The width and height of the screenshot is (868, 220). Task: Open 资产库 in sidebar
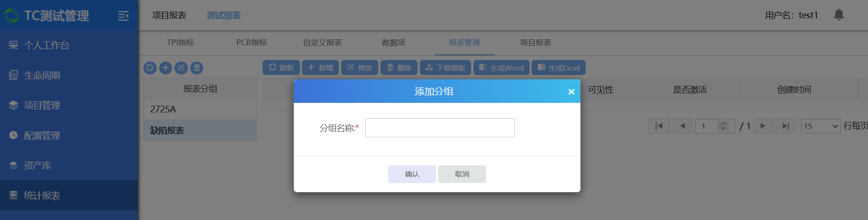click(69, 165)
